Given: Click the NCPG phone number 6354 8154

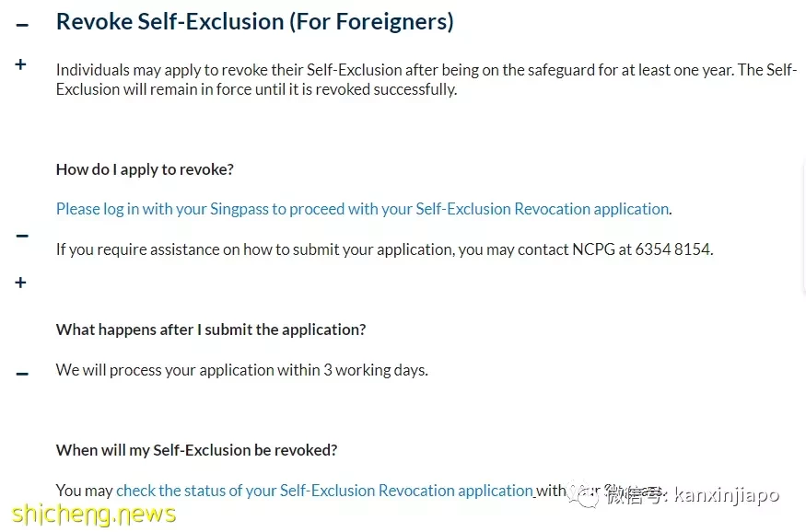Looking at the screenshot, I should (672, 249).
